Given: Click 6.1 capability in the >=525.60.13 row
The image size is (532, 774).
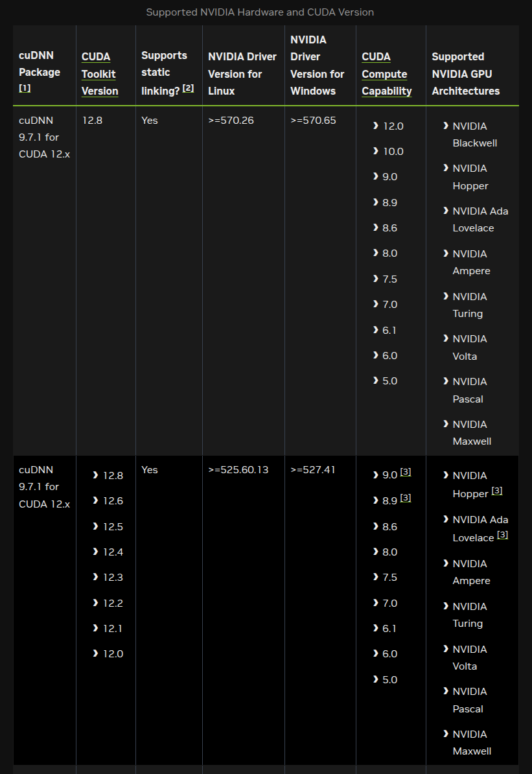Looking at the screenshot, I should coord(389,628).
